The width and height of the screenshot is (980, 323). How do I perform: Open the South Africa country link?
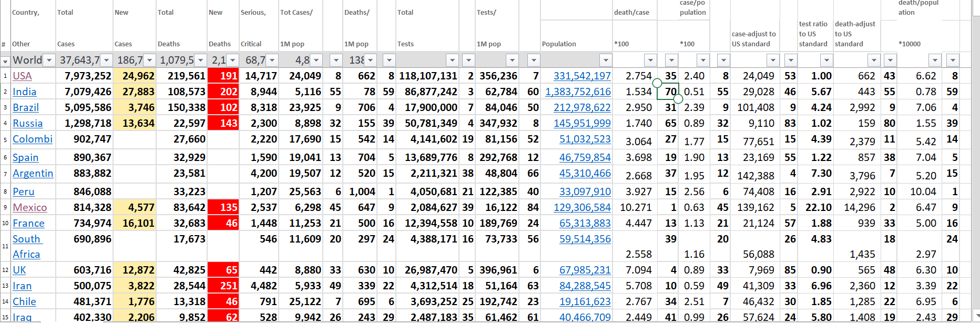(26, 246)
